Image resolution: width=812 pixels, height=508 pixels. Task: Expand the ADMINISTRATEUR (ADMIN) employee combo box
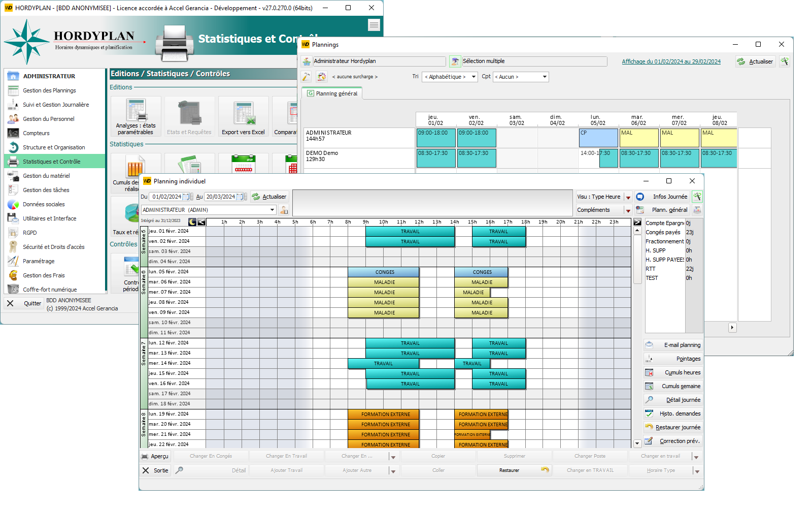(272, 210)
